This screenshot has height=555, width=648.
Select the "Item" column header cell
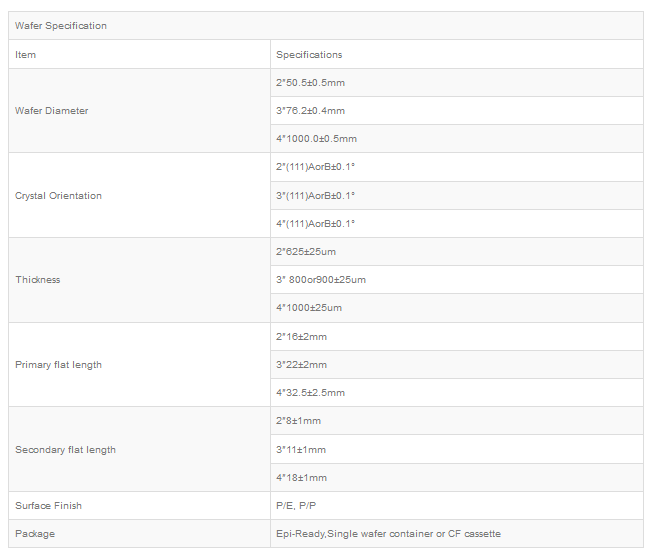pyautogui.click(x=26, y=55)
